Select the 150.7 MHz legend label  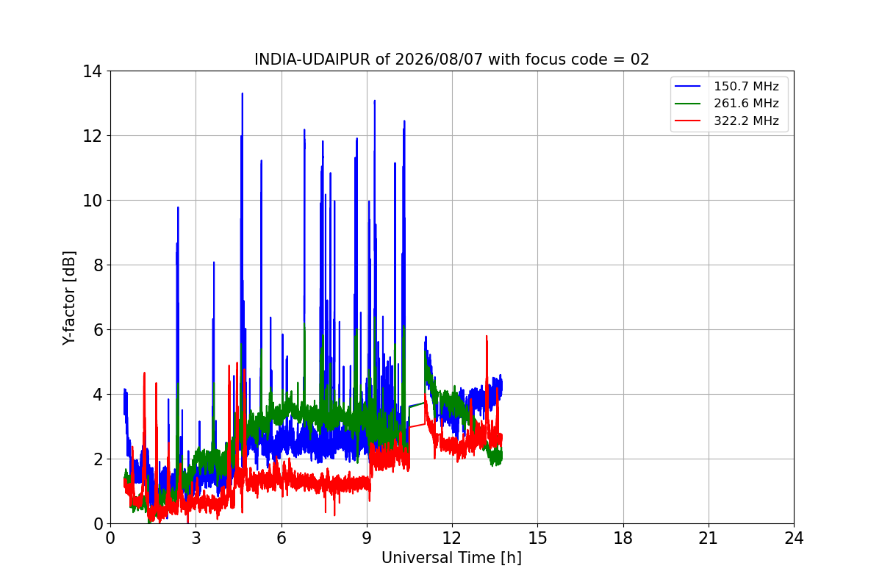click(x=746, y=87)
